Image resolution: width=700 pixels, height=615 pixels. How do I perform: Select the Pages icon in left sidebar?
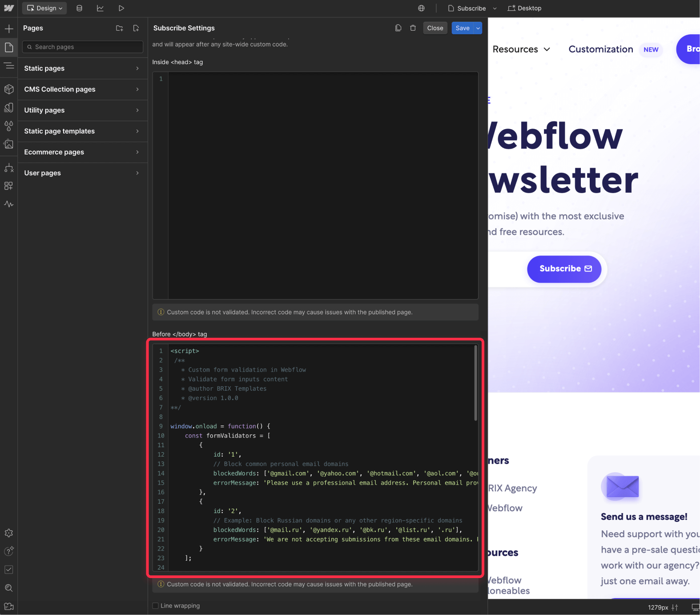[9, 47]
